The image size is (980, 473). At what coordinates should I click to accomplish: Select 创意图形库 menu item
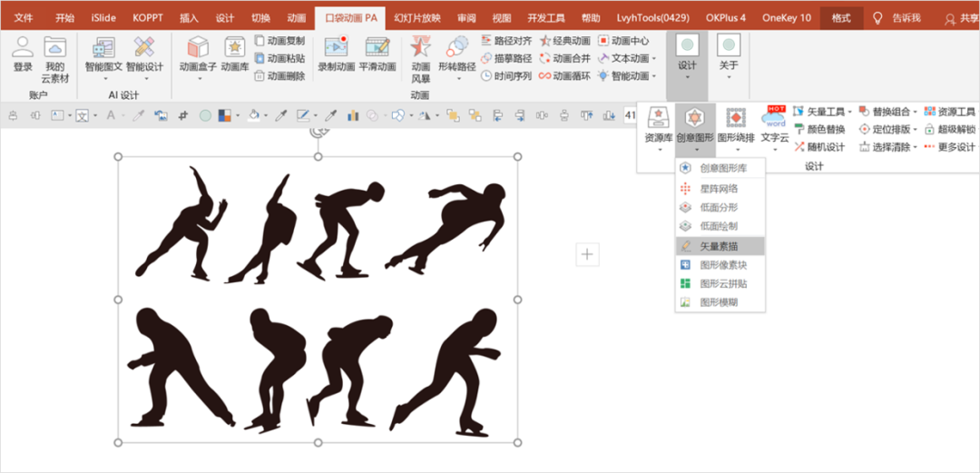720,168
